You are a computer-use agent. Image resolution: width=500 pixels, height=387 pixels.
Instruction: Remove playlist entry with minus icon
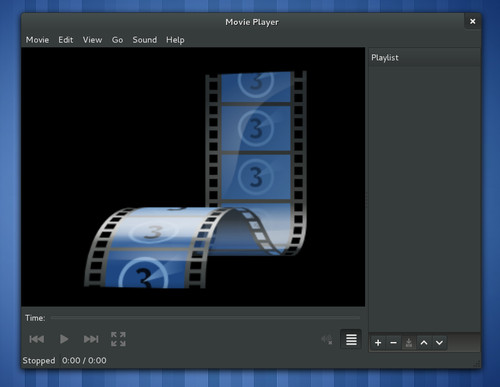pos(393,343)
